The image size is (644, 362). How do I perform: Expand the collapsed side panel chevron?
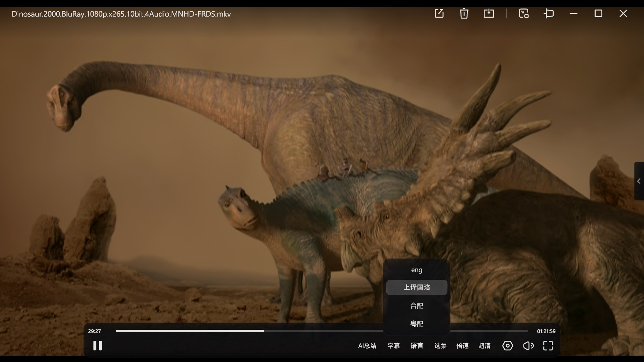639,181
